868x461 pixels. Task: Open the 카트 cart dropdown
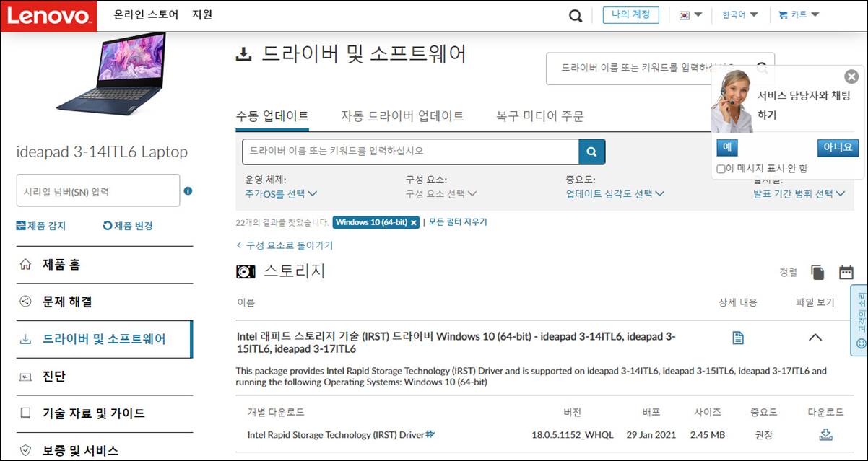[799, 15]
